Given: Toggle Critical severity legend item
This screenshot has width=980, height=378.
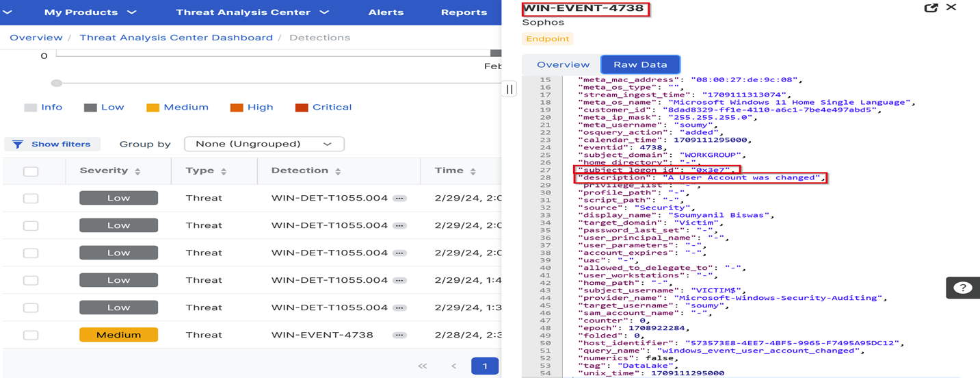Looking at the screenshot, I should coord(323,108).
